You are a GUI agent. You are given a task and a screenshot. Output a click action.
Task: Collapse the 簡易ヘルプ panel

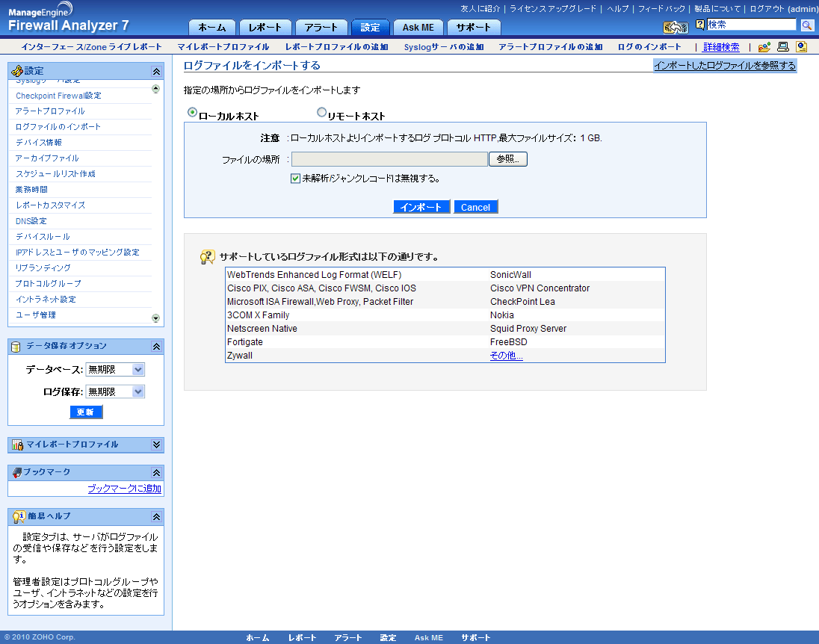point(156,516)
